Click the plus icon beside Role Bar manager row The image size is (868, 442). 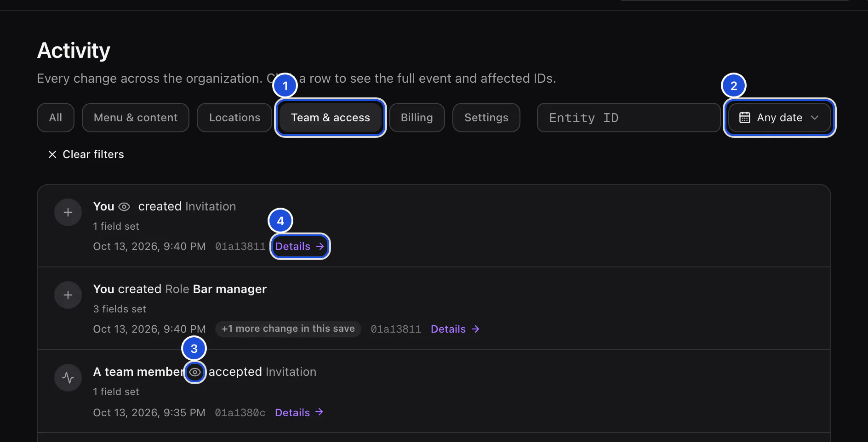coord(68,295)
